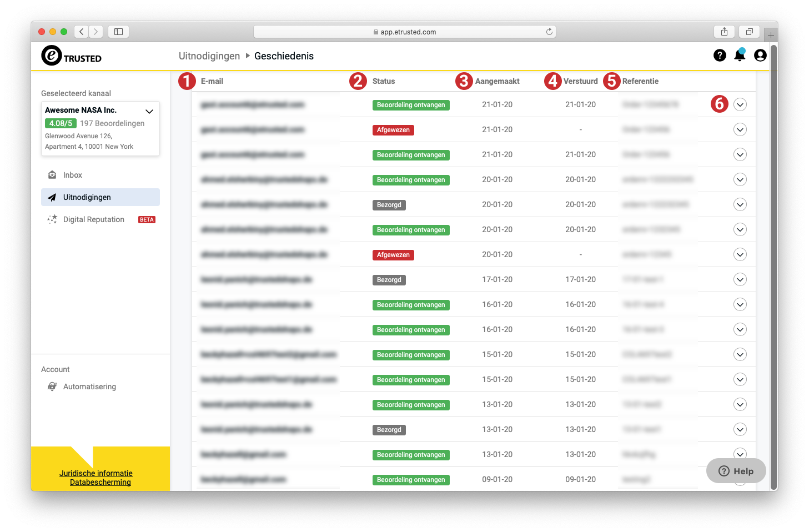
Task: Click the Digital Reputation stars icon
Action: [52, 219]
